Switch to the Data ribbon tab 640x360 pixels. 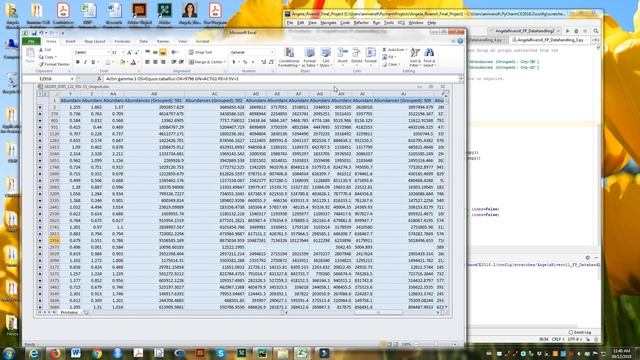click(143, 41)
